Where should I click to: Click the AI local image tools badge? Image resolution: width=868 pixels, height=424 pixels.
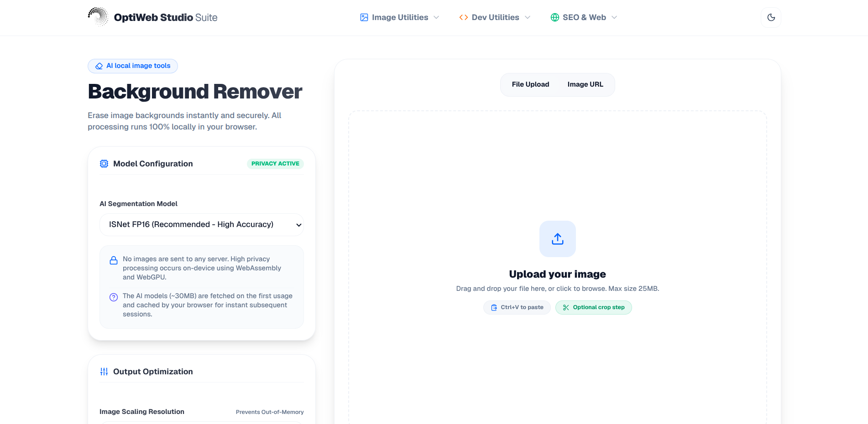point(133,66)
